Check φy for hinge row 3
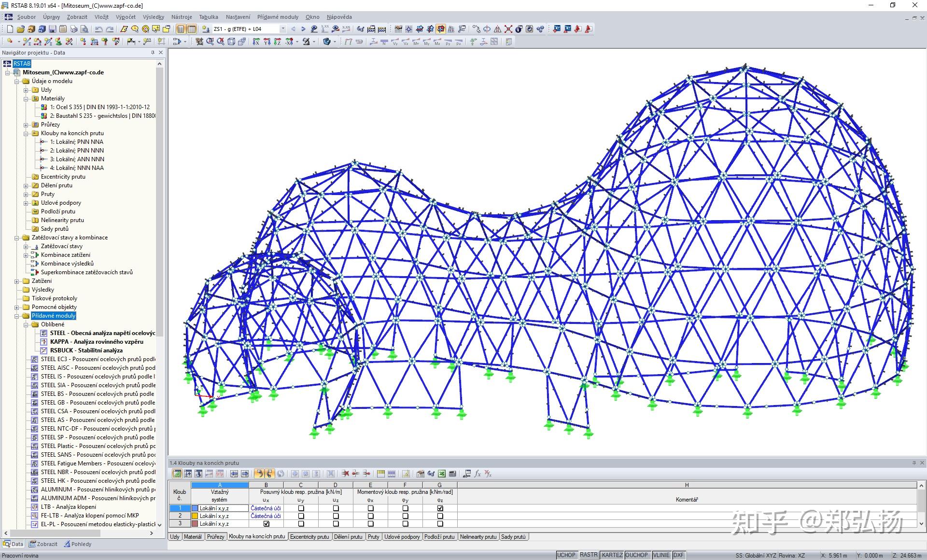927x560 pixels. click(x=405, y=524)
